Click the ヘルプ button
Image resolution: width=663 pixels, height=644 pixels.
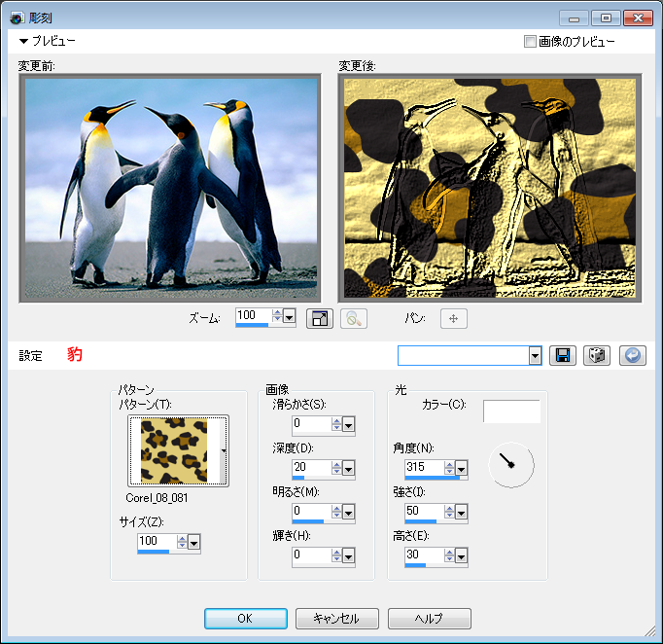point(429,619)
